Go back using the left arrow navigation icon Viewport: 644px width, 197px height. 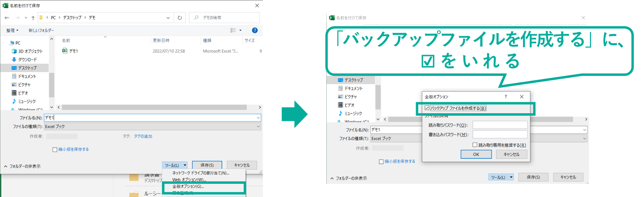tap(7, 18)
